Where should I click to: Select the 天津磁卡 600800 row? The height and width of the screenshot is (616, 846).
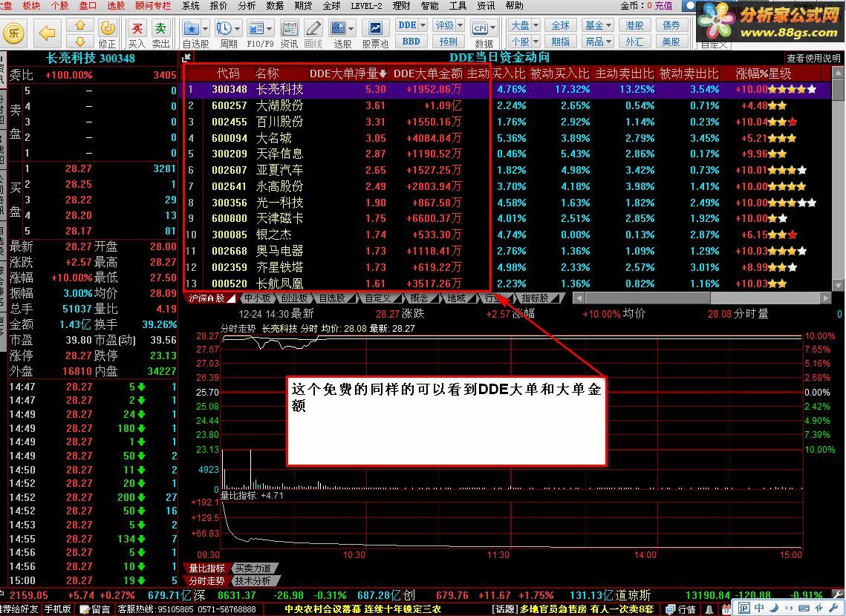pos(507,218)
